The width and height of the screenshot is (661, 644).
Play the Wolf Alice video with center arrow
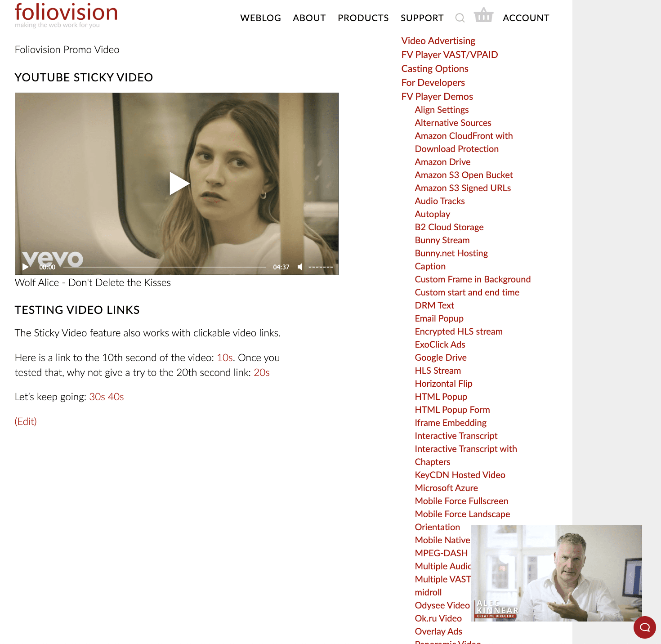(x=179, y=183)
